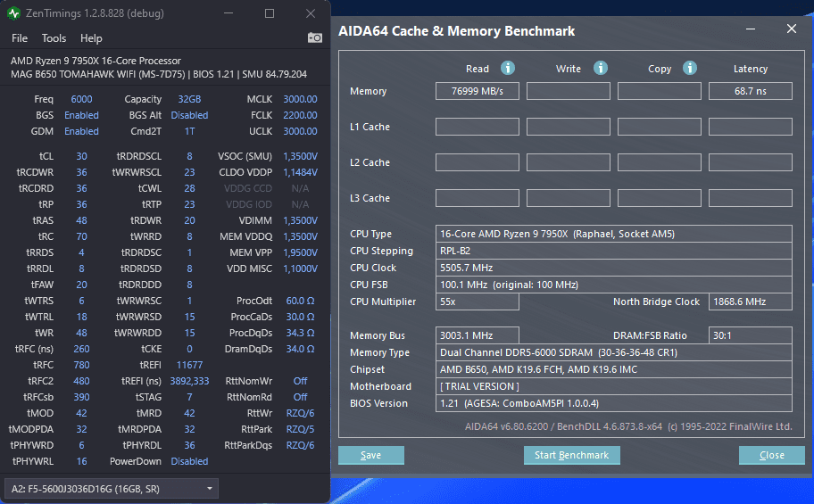
Task: Click the Memory Latency 68.7 ns field
Action: (x=750, y=91)
